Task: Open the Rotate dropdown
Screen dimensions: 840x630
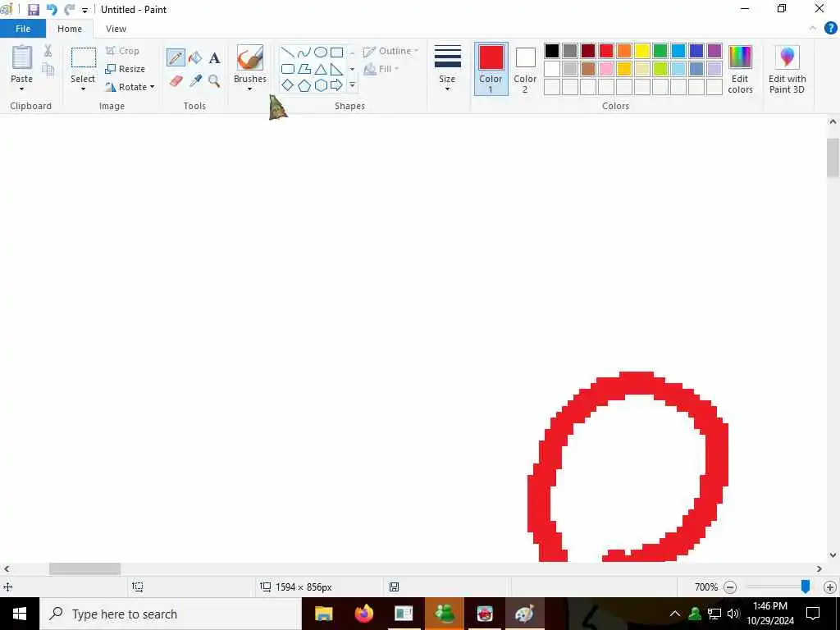Action: (130, 87)
